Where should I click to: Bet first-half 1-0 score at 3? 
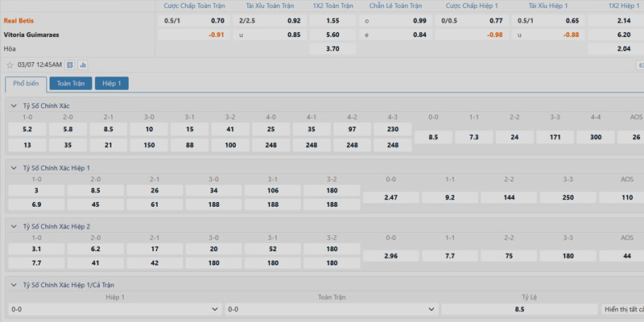(36, 191)
